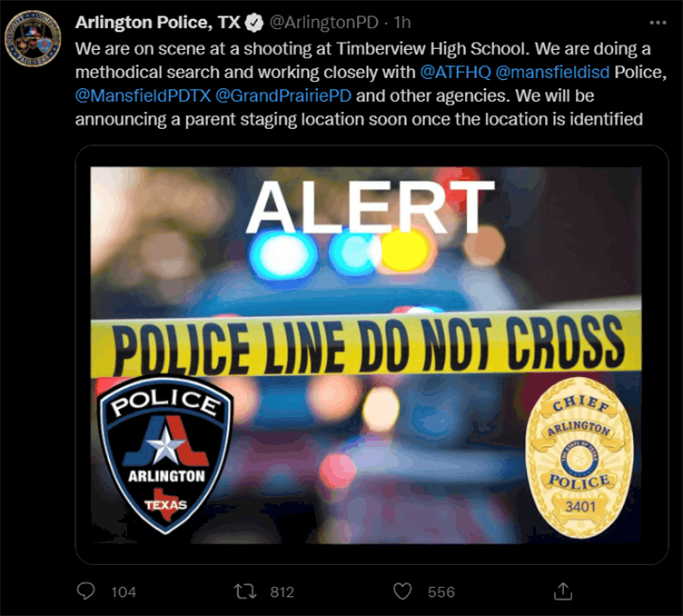The width and height of the screenshot is (683, 616).
Task: Click the gold Chief badge in image
Action: click(x=579, y=457)
